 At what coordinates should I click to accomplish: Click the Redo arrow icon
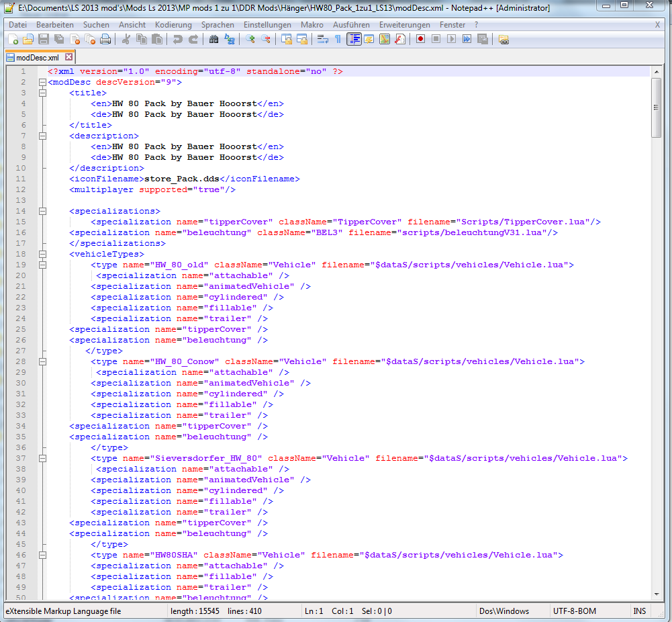click(193, 40)
